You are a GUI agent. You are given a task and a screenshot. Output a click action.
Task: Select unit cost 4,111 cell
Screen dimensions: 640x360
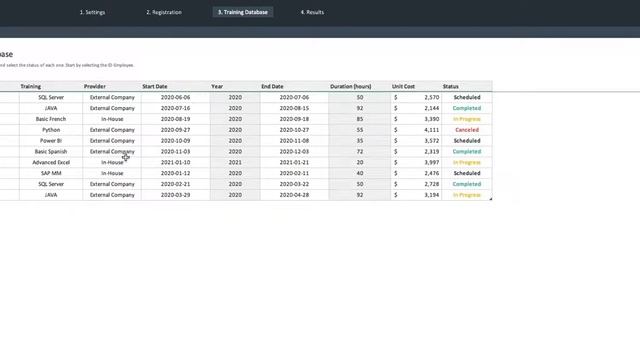[416, 130]
